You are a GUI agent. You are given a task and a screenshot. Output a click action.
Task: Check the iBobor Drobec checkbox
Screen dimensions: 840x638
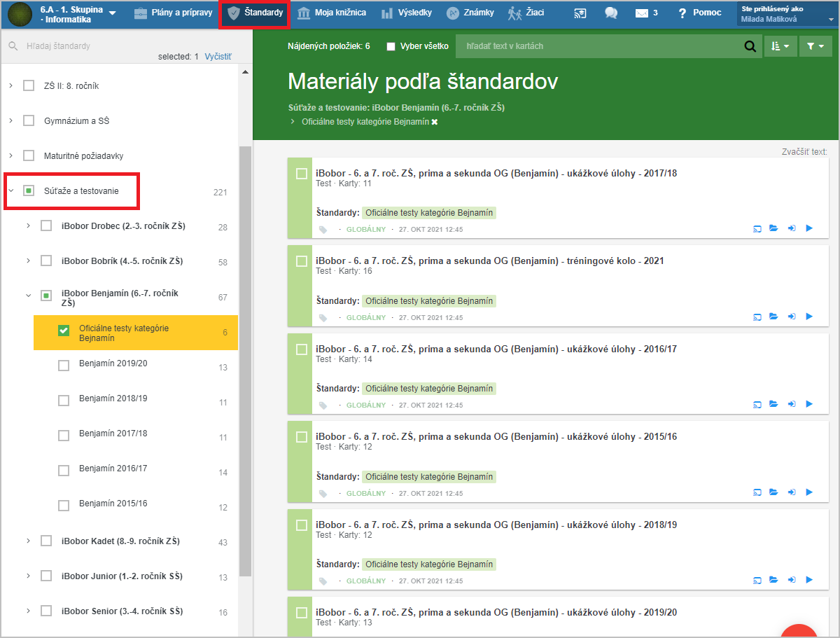click(46, 226)
